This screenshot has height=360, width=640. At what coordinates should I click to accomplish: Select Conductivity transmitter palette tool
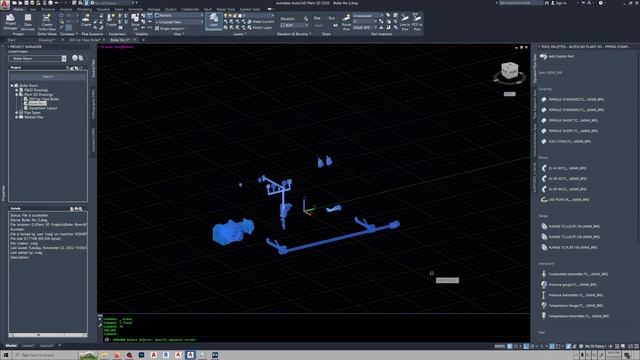[x=574, y=274]
